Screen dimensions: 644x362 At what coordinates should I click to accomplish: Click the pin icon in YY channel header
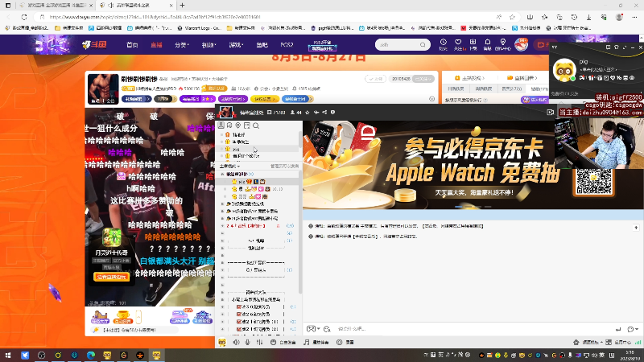[x=316, y=112]
